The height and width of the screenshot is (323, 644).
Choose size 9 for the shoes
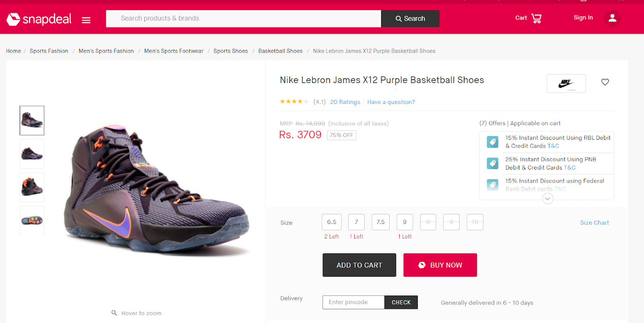(x=405, y=222)
